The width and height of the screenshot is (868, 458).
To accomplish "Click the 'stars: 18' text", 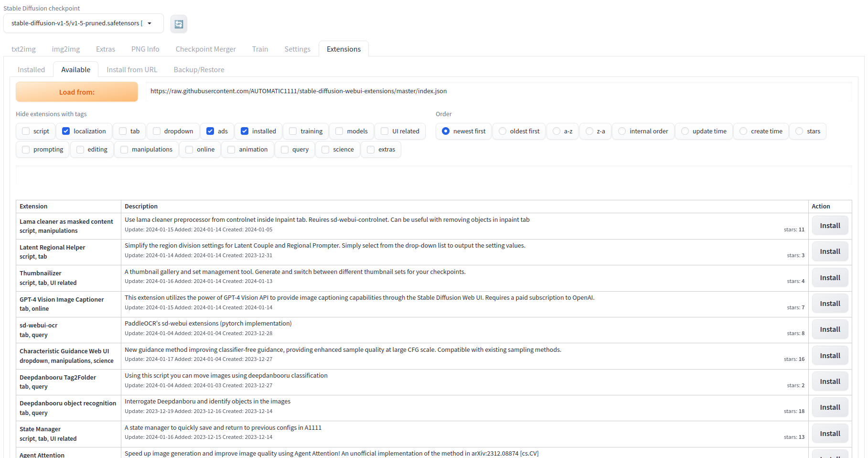I will coord(794,411).
